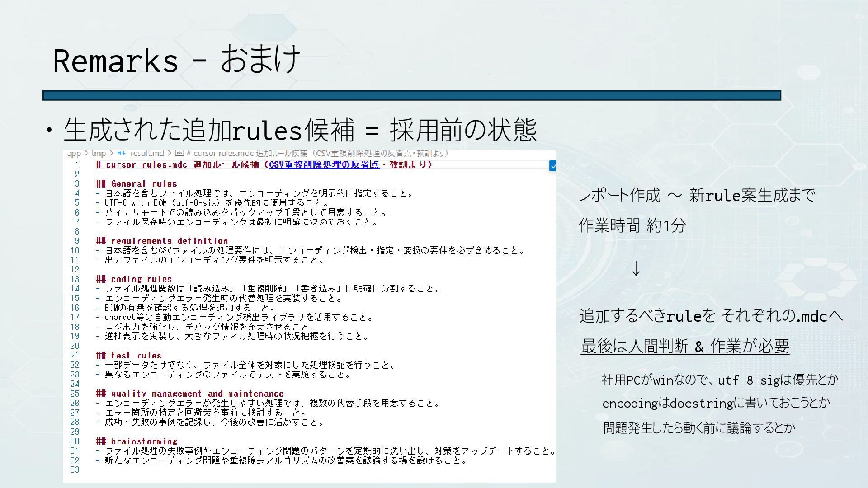
Task: Click the line 'ファイル処理の失敗事例や…'
Action: point(325,451)
